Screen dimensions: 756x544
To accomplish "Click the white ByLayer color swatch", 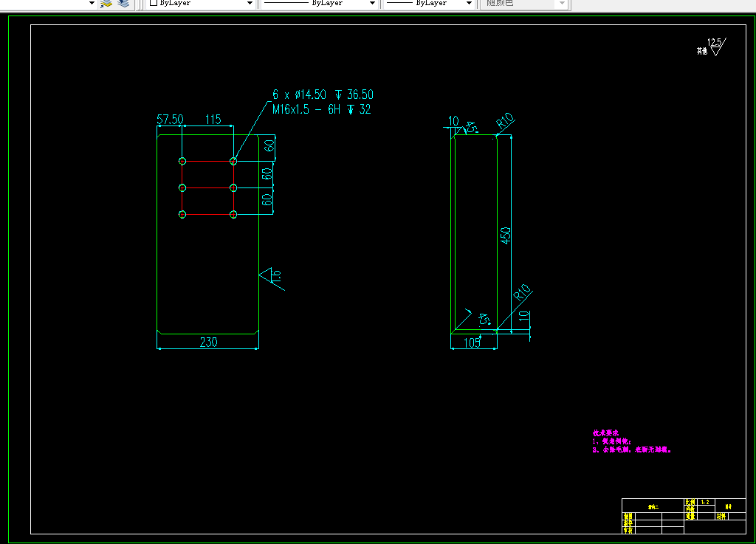I will click(x=154, y=2).
